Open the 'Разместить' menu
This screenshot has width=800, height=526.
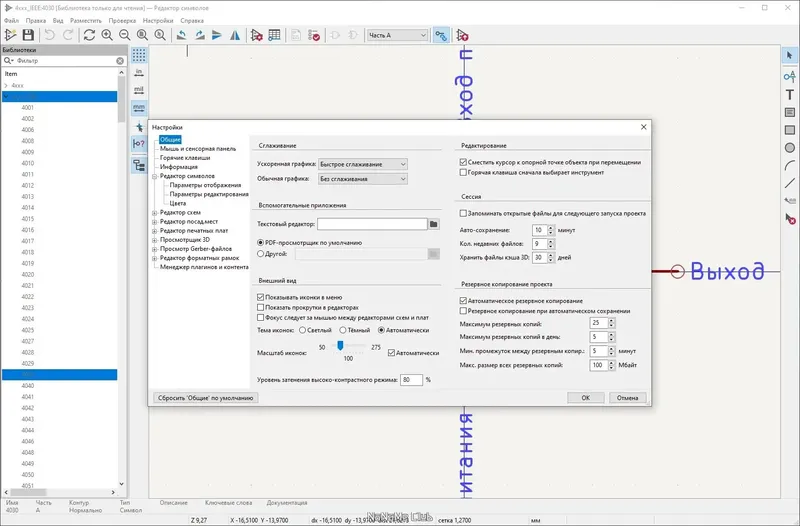[x=86, y=21]
